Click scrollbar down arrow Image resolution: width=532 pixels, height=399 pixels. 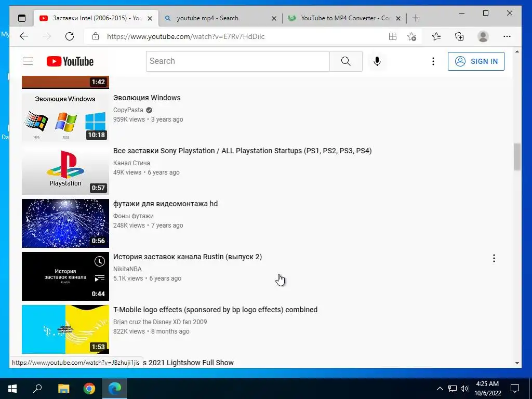517,363
